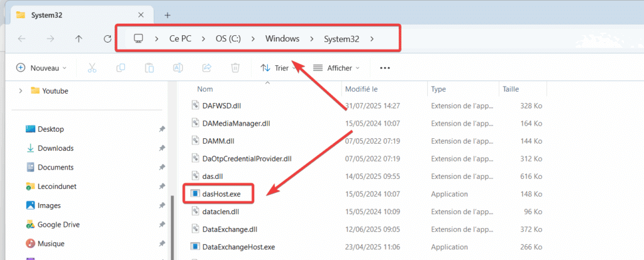
Task: Click Ce PC in address bar
Action: point(180,39)
